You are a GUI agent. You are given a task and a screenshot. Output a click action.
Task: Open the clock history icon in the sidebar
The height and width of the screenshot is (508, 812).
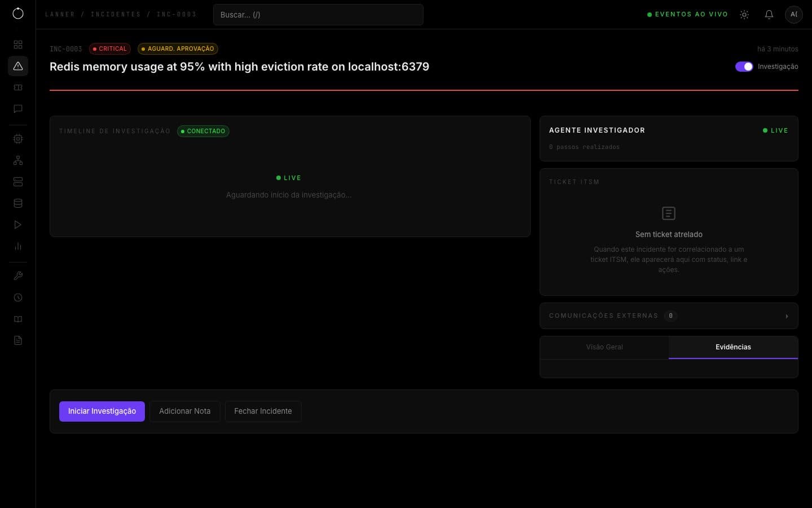click(x=18, y=297)
